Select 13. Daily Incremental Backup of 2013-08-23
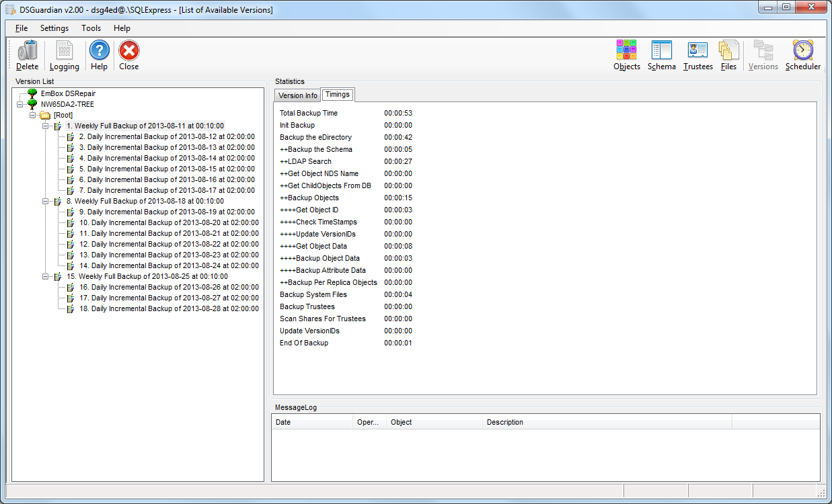 pyautogui.click(x=169, y=255)
